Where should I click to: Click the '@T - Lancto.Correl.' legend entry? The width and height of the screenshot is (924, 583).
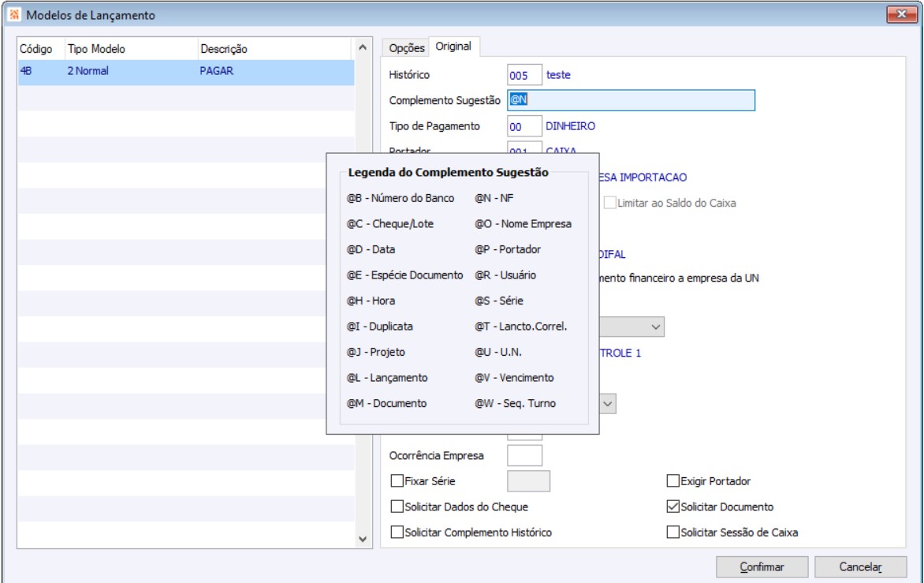(520, 327)
